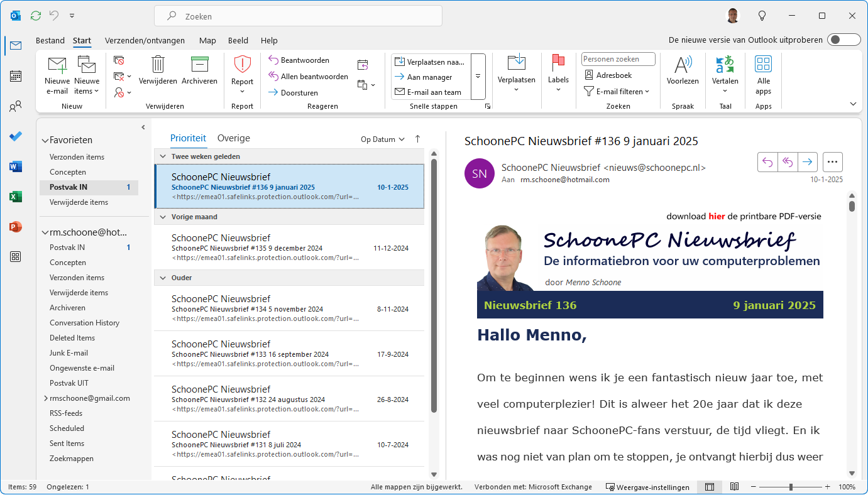Open the E-mail filteren dropdown
Image resolution: width=868 pixels, height=495 pixels.
click(x=617, y=92)
